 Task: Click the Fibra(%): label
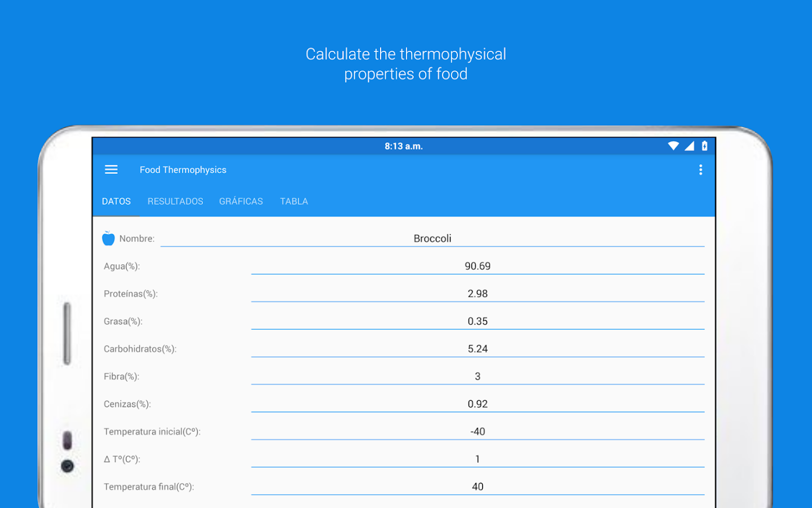pos(121,377)
